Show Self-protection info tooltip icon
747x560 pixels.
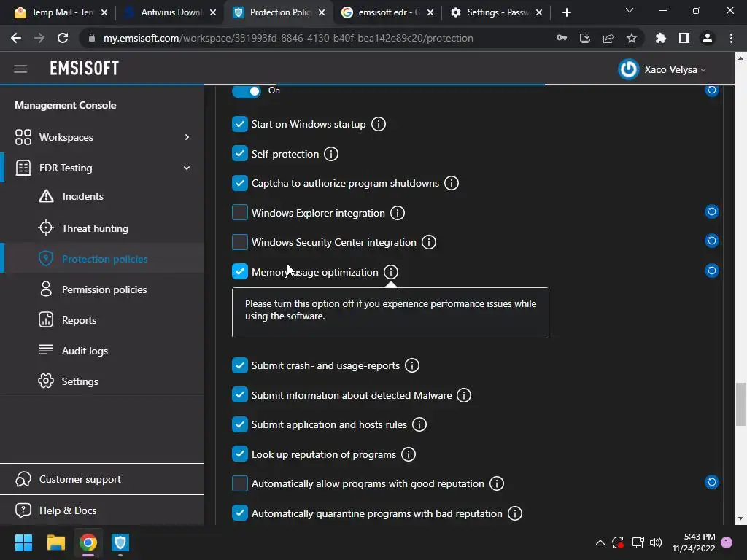pos(331,154)
